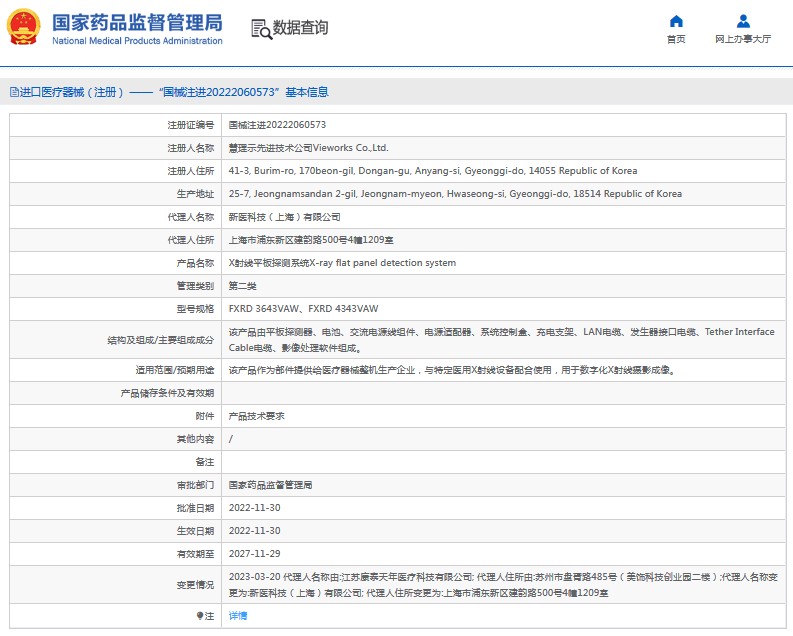Image resolution: width=793 pixels, height=636 pixels.
Task: Click the 国家药品监督管理局 site title
Action: 136,23
